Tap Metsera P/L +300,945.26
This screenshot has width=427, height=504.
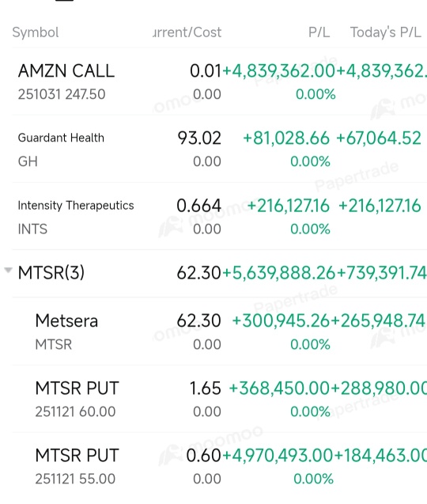(x=281, y=320)
